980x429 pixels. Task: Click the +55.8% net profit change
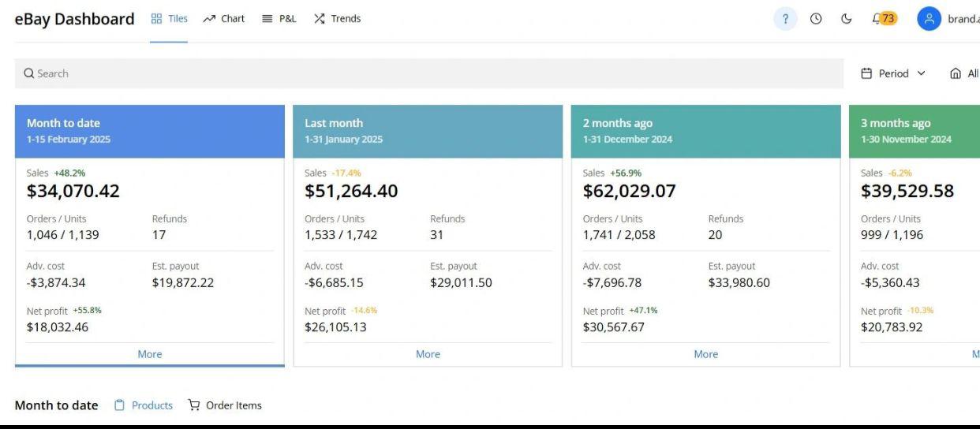(x=88, y=310)
